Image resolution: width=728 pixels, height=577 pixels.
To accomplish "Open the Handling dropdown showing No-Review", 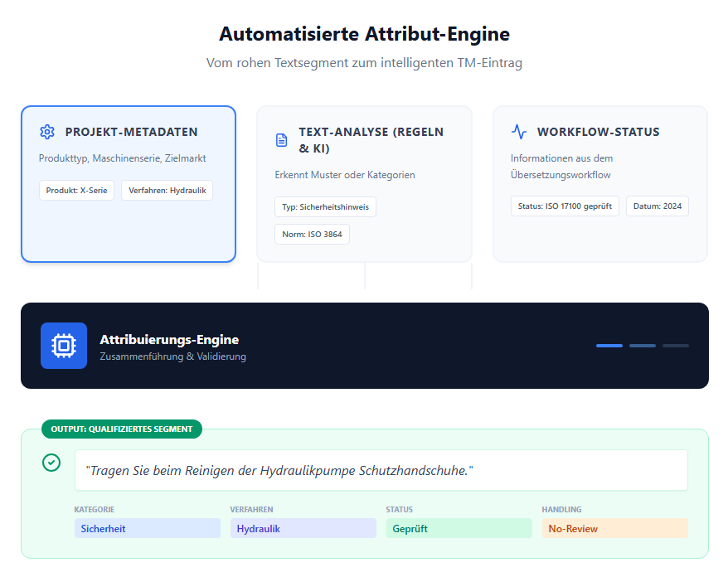I will 615,528.
